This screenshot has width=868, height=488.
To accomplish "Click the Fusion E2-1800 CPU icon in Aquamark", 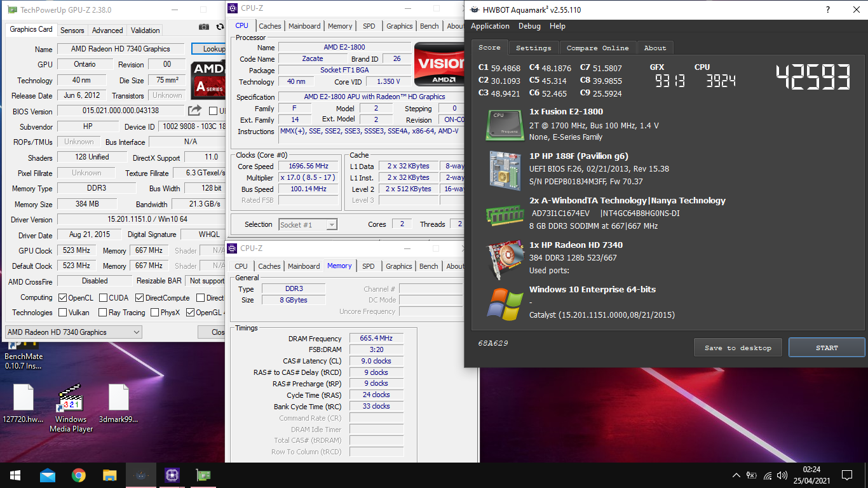I will tap(505, 125).
